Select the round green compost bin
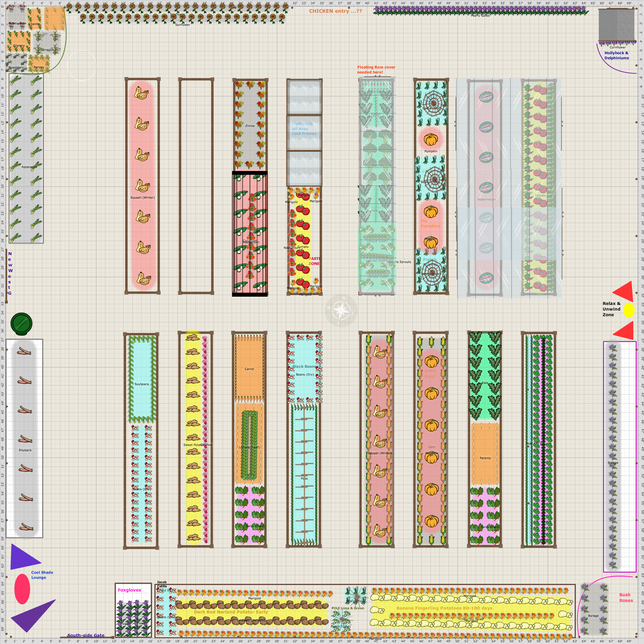 point(21,324)
